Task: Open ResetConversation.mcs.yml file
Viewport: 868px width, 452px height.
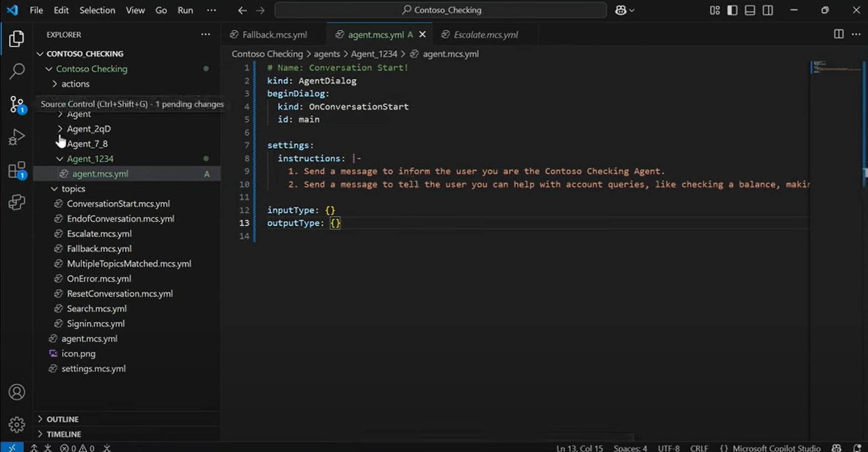Action: click(x=120, y=293)
